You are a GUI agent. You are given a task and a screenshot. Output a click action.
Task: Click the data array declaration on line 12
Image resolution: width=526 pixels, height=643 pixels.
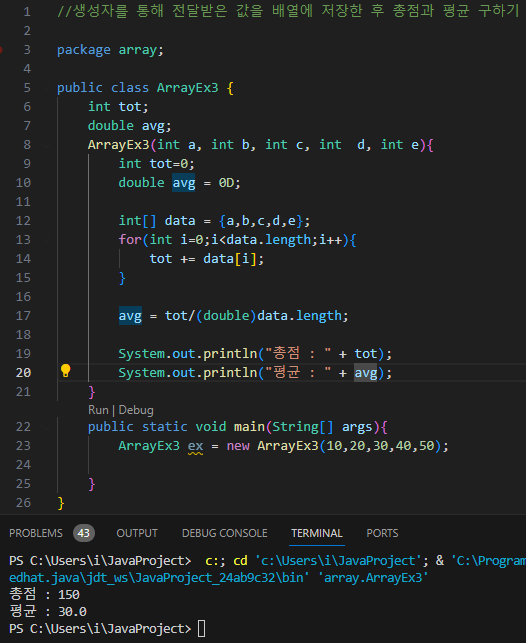(x=214, y=221)
